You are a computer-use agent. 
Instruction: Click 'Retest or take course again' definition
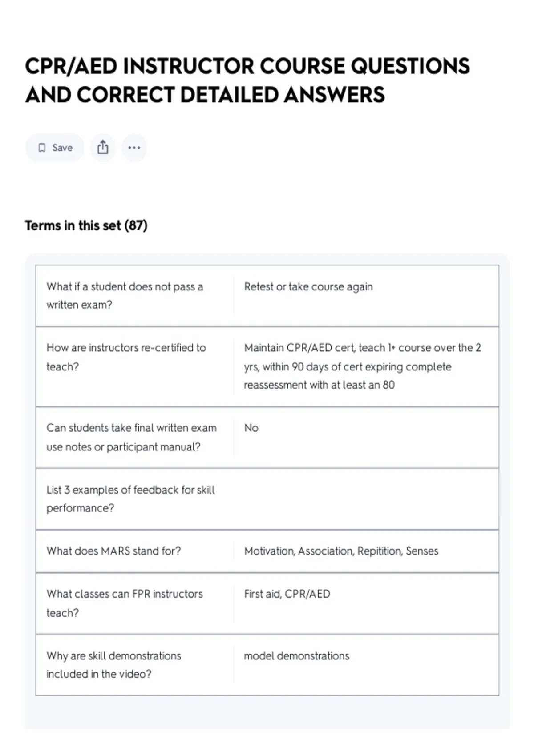coord(308,287)
